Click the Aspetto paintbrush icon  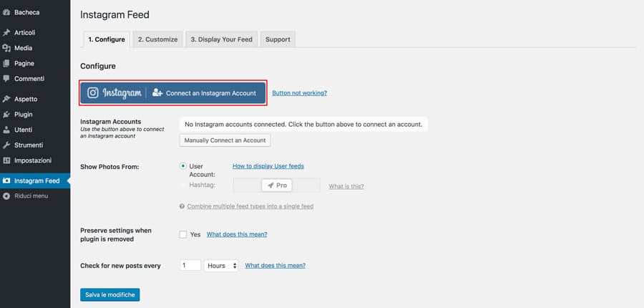(6, 99)
